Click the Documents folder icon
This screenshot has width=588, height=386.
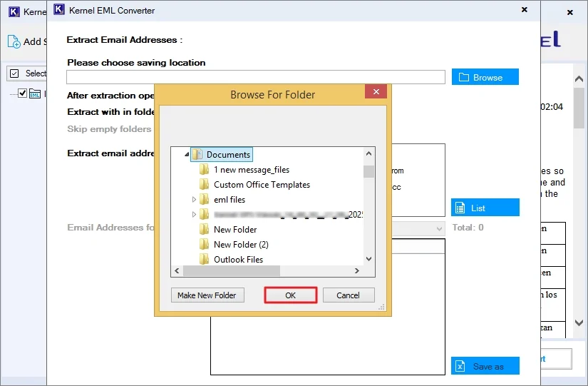[x=197, y=155]
